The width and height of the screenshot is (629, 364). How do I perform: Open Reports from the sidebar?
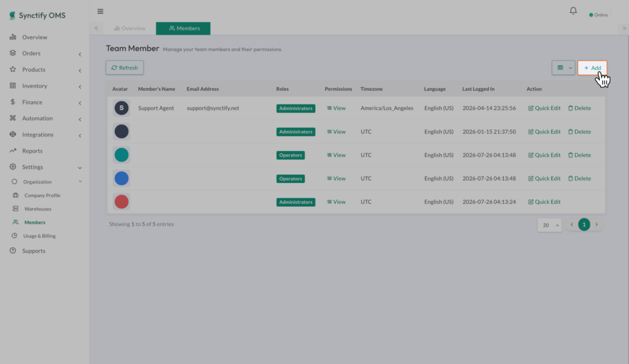33,151
